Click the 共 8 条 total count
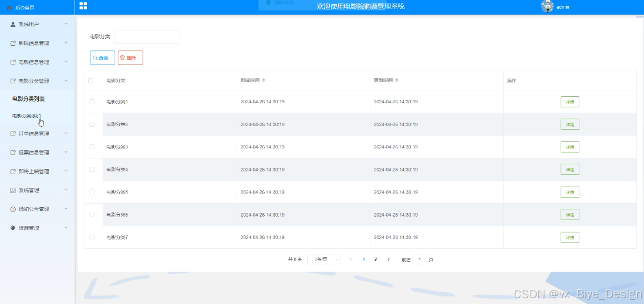The width and height of the screenshot is (644, 304). [295, 259]
